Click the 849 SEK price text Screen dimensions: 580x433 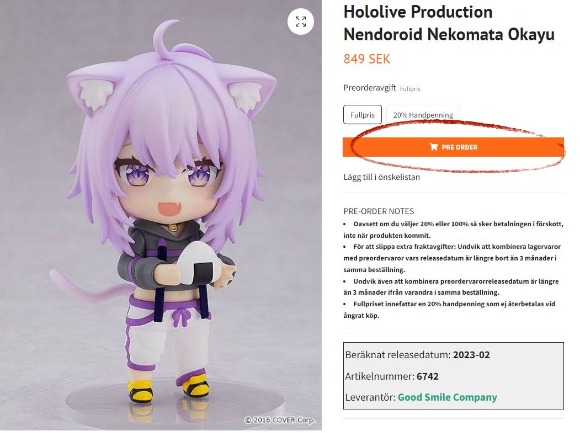tap(367, 59)
